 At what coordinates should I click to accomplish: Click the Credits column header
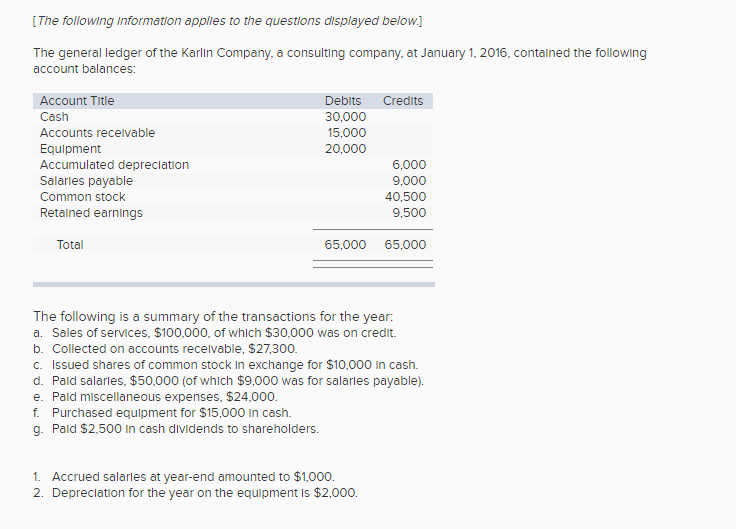[403, 101]
